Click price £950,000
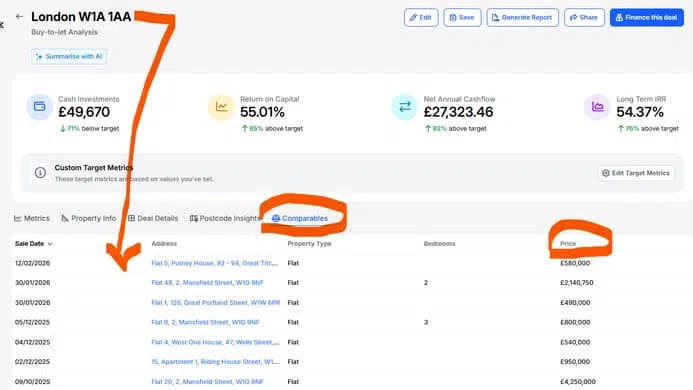This screenshot has width=693, height=390. (x=575, y=362)
